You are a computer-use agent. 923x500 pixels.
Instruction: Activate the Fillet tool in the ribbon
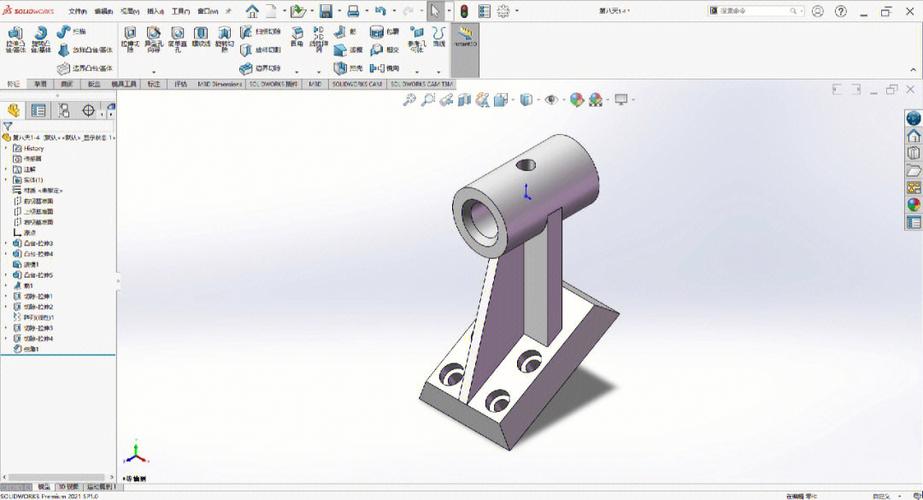[x=297, y=37]
